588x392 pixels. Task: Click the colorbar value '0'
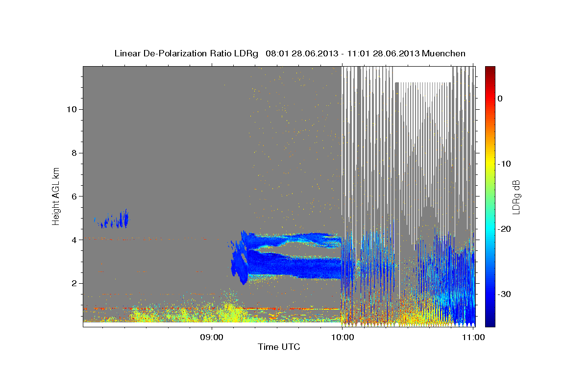(500, 98)
